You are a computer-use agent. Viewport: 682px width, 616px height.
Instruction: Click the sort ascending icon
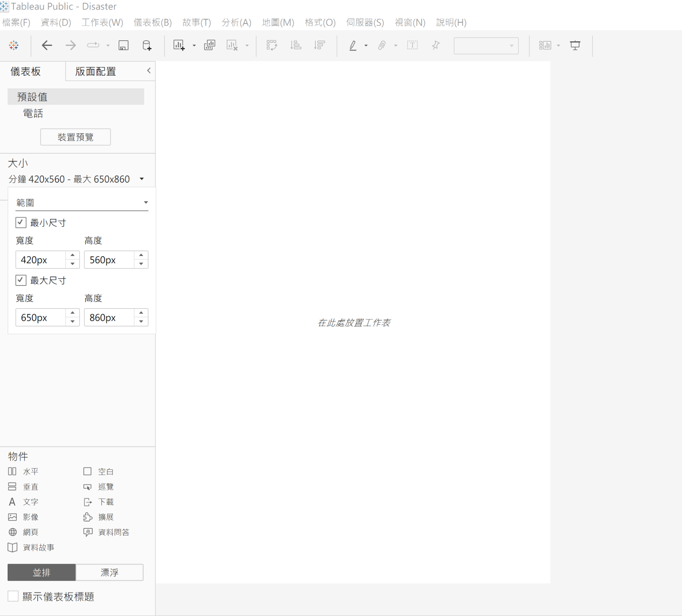(295, 45)
